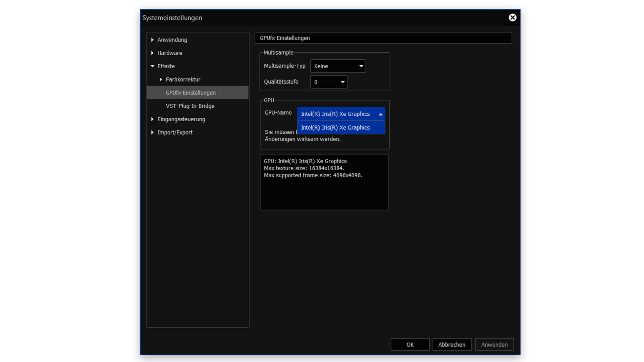Image resolution: width=644 pixels, height=362 pixels.
Task: Open the Hardware settings category
Action: (x=170, y=53)
